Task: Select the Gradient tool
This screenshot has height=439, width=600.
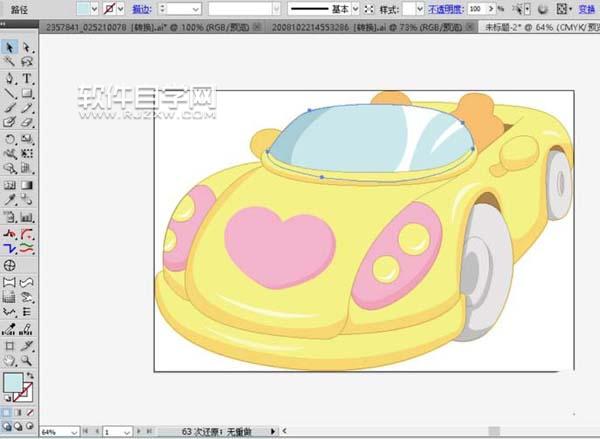Action: click(27, 185)
